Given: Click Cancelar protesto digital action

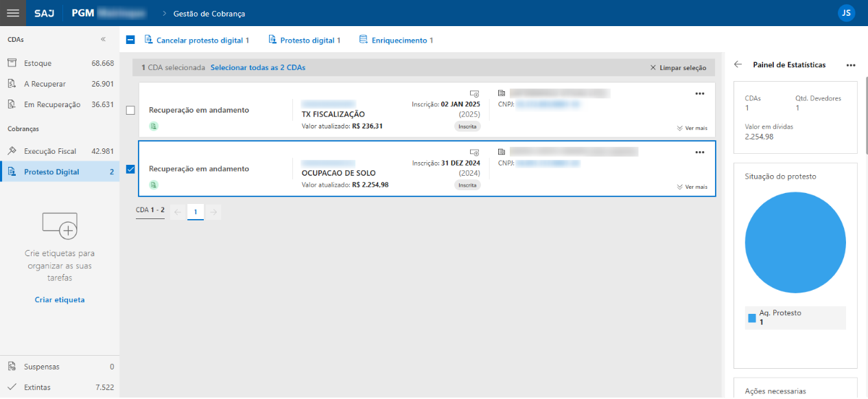Looking at the screenshot, I should pos(197,41).
